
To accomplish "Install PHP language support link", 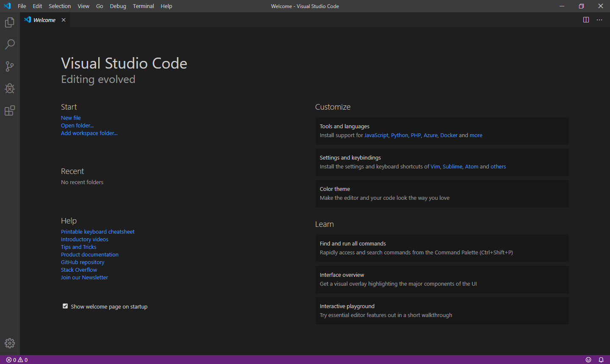I will point(416,135).
